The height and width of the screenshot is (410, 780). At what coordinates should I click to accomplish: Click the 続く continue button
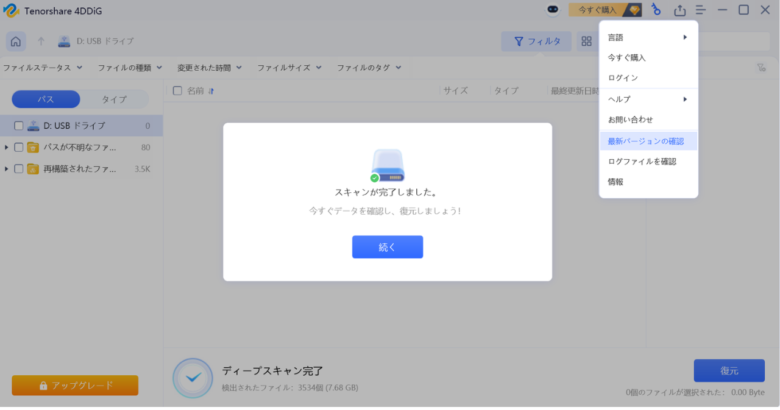coord(388,247)
